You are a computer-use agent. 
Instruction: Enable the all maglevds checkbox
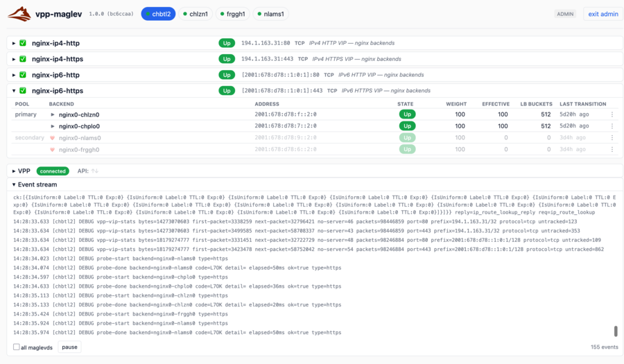click(17, 347)
